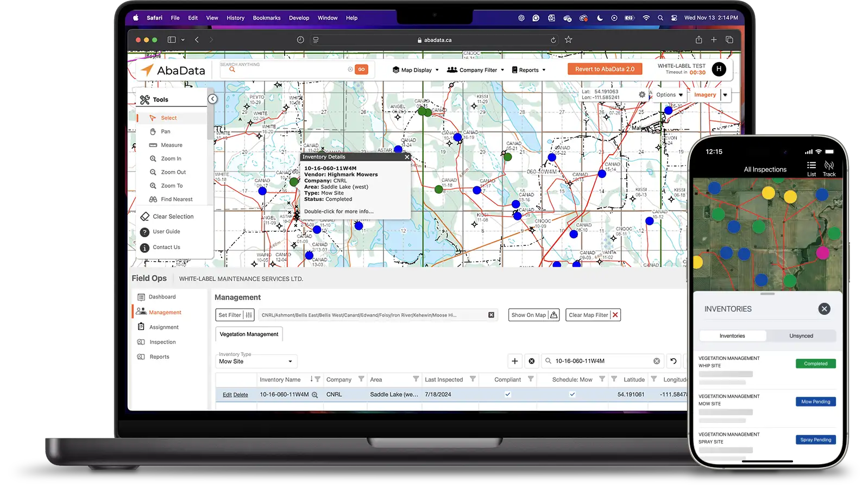The height and width of the screenshot is (488, 868).
Task: Open the Map Display dropdown
Action: click(416, 70)
